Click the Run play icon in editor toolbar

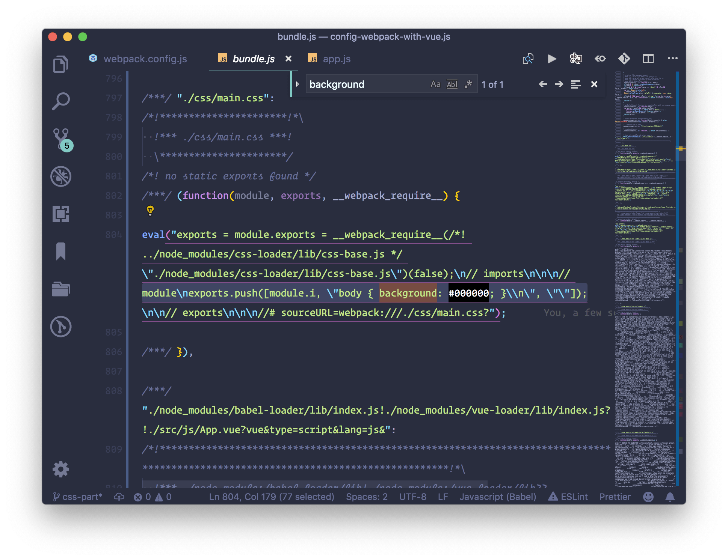tap(551, 59)
